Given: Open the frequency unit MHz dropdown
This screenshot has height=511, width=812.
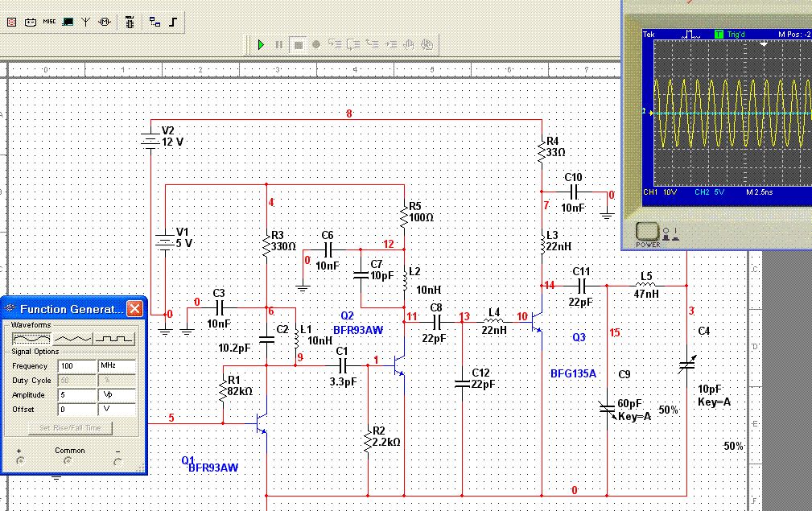Looking at the screenshot, I should (117, 366).
